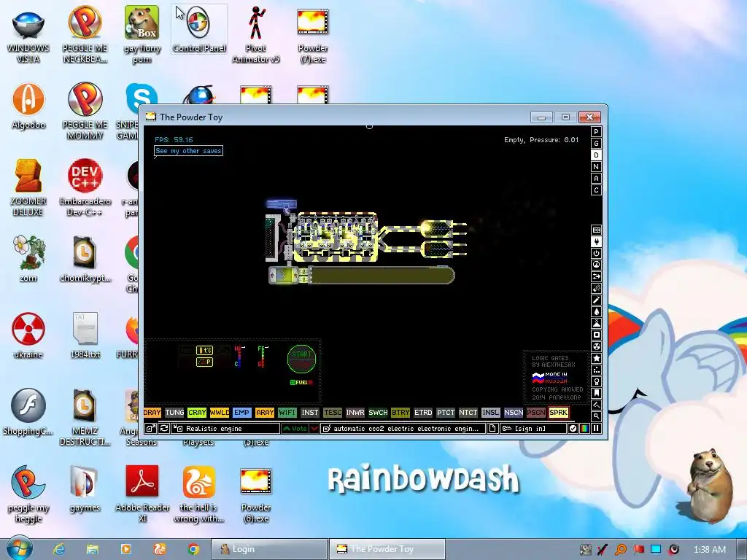Toggle the G gravity grid option
The width and height of the screenshot is (747, 560).
(596, 144)
